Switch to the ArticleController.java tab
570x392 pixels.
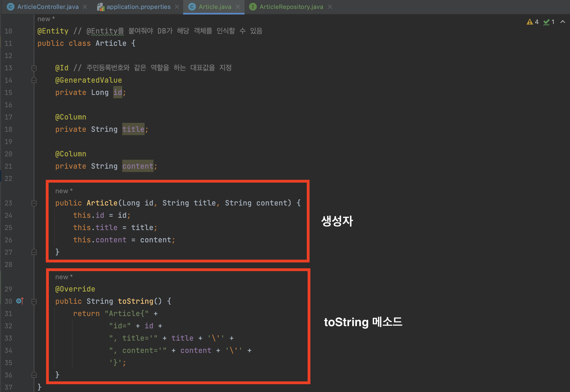pyautogui.click(x=48, y=7)
